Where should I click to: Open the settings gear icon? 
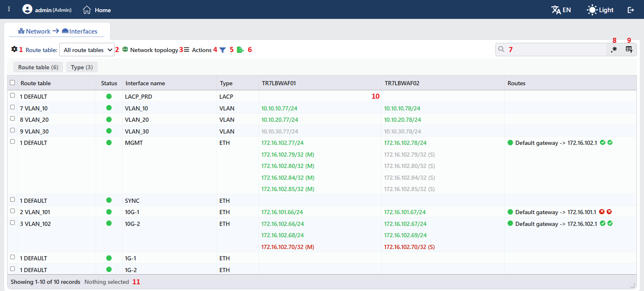pyautogui.click(x=14, y=49)
